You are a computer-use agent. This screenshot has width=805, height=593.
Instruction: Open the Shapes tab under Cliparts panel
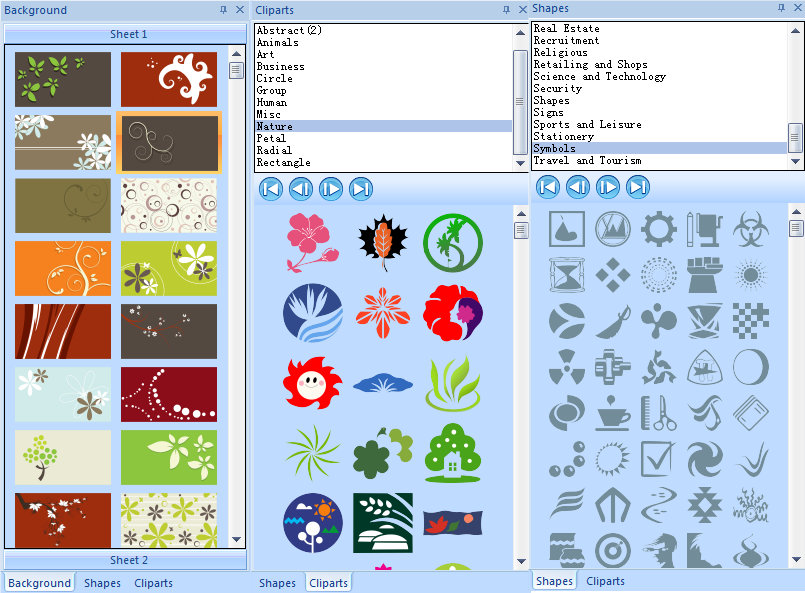pos(277,583)
